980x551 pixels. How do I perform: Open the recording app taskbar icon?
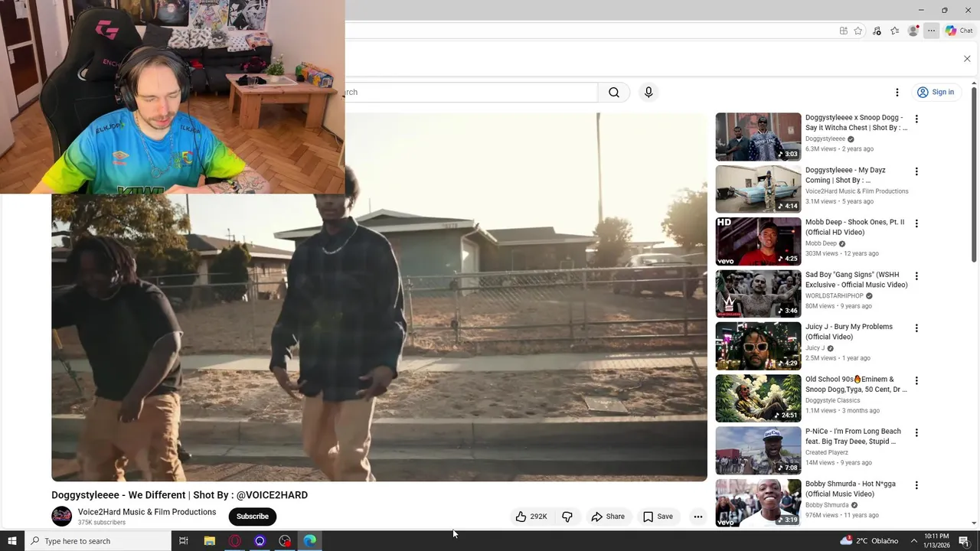tap(285, 541)
